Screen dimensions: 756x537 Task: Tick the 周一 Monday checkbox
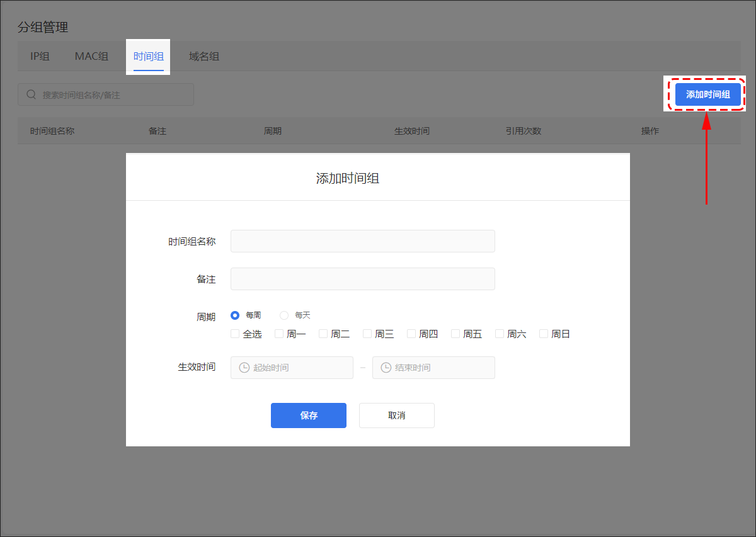click(279, 334)
